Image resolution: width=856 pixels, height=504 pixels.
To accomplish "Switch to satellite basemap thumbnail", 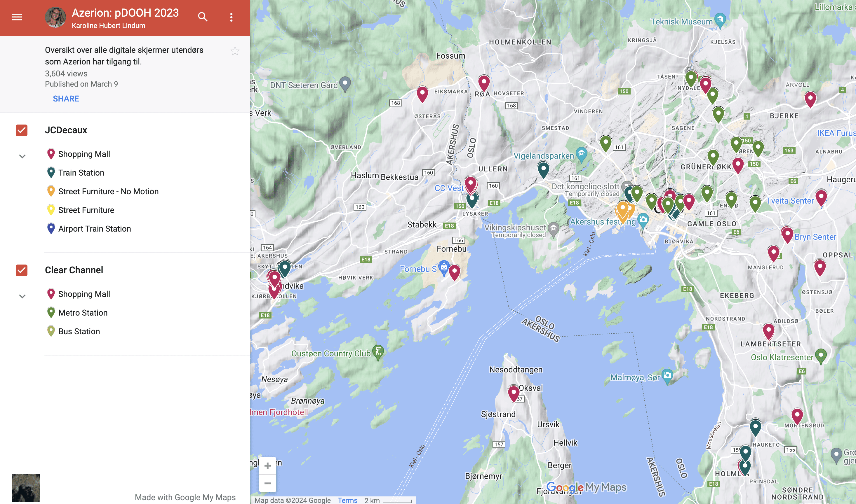I will coord(26,488).
